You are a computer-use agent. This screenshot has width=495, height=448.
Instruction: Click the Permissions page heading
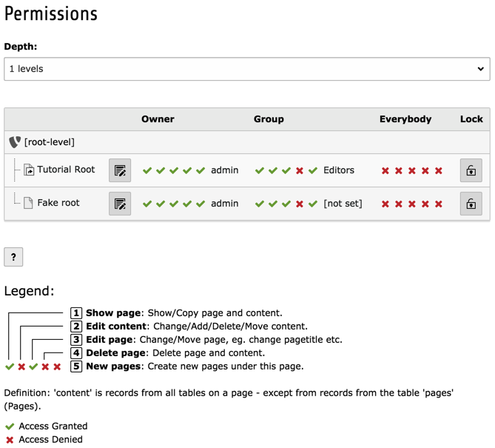tap(51, 14)
